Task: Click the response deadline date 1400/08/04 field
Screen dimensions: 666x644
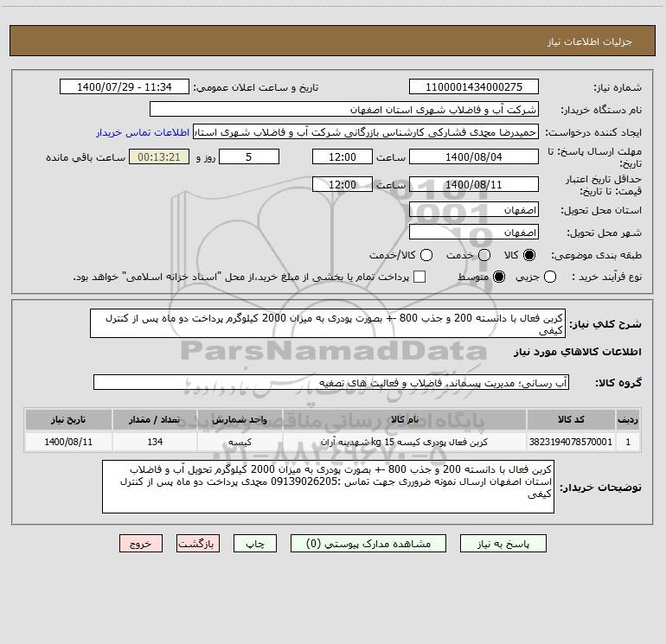Action: click(474, 156)
